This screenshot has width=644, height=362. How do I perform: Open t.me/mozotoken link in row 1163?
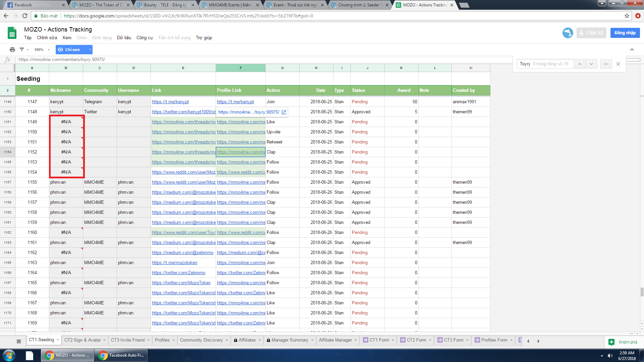174,263
